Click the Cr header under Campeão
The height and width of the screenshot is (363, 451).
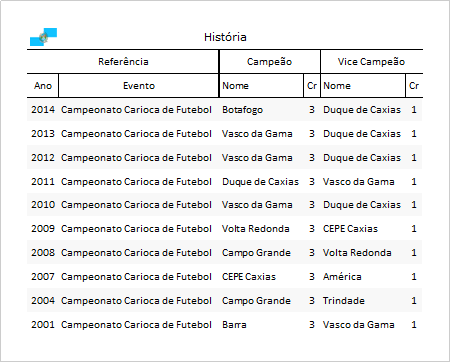pyautogui.click(x=312, y=86)
